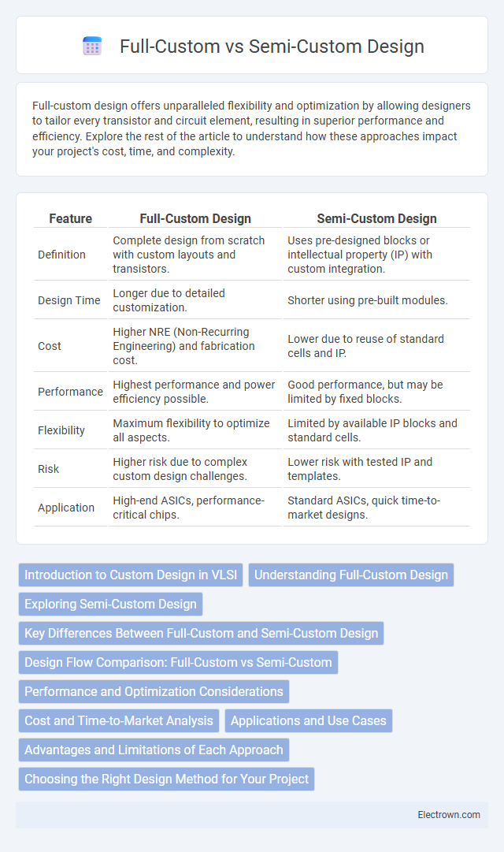Click the introductory summary paragraph
The image size is (504, 852).
click(x=252, y=128)
